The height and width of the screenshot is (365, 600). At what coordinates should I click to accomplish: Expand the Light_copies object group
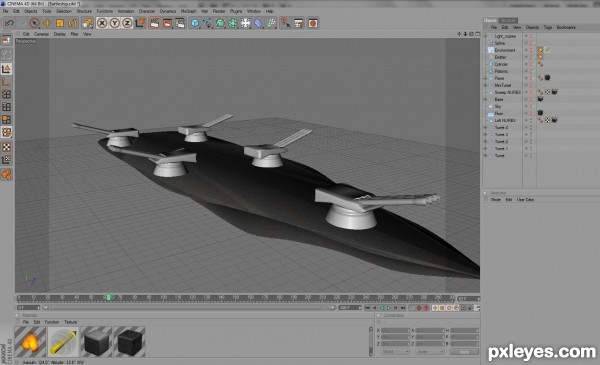(x=486, y=36)
